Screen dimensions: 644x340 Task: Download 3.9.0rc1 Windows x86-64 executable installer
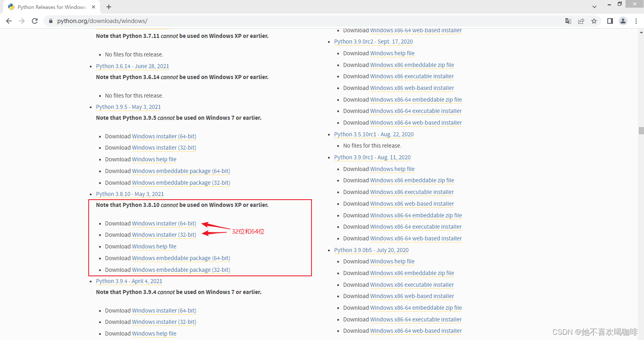(416, 227)
